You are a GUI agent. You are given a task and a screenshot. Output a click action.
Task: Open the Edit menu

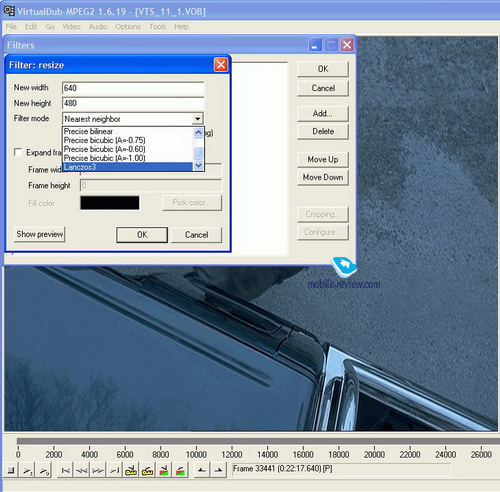(31, 27)
